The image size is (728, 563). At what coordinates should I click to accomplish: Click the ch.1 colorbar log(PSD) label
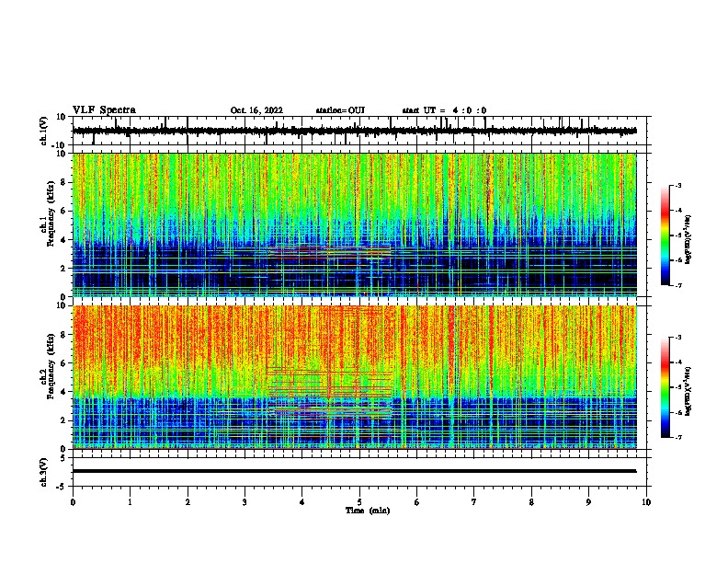[688, 239]
